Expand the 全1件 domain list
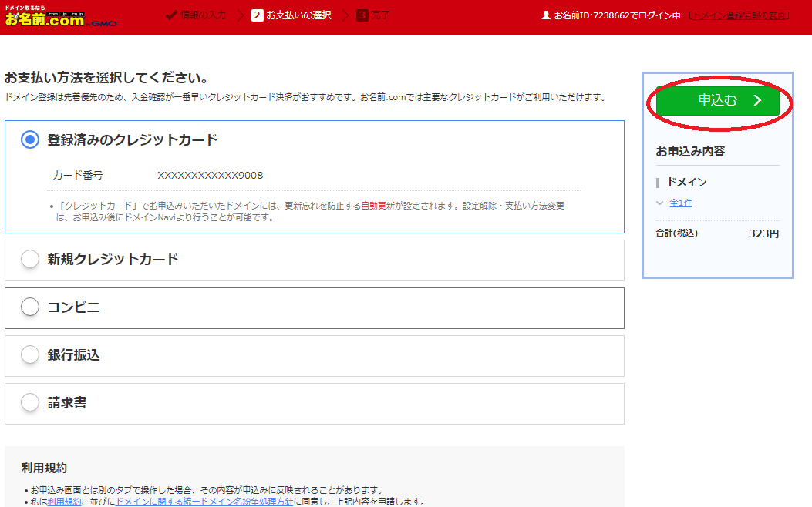 pyautogui.click(x=680, y=203)
